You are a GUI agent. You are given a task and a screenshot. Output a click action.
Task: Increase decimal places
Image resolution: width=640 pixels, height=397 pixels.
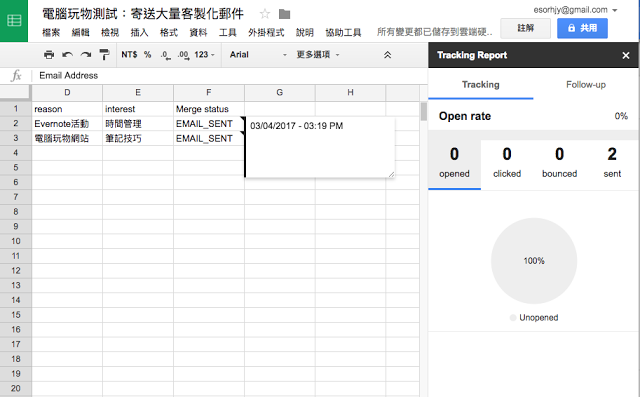pyautogui.click(x=184, y=55)
